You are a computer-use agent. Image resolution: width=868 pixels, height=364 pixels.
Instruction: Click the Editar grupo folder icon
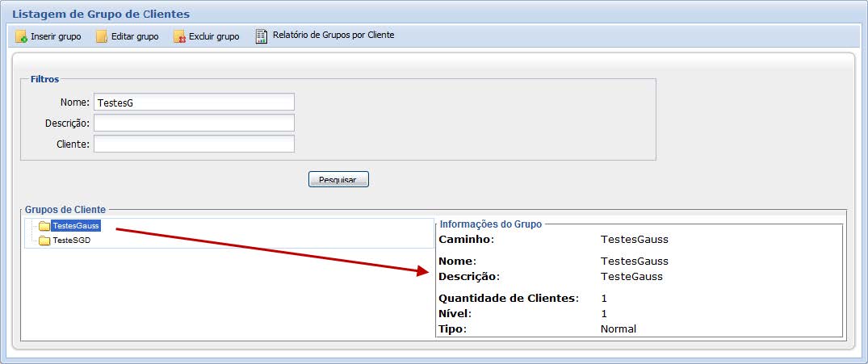(x=102, y=36)
